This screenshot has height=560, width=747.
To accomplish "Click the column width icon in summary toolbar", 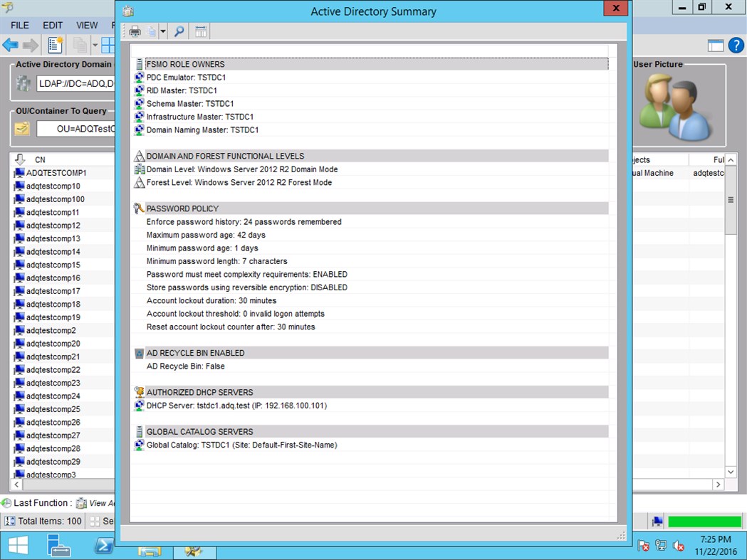I will 201,32.
